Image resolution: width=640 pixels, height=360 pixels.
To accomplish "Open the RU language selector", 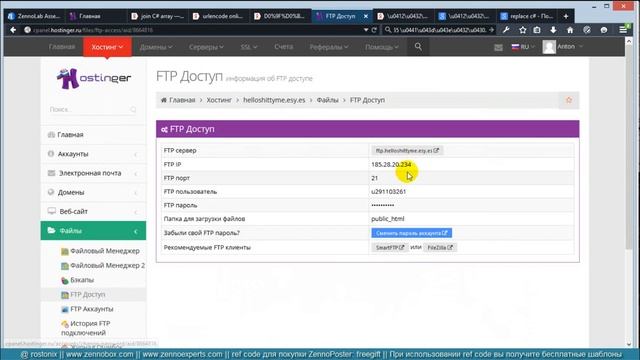I will click(523, 47).
